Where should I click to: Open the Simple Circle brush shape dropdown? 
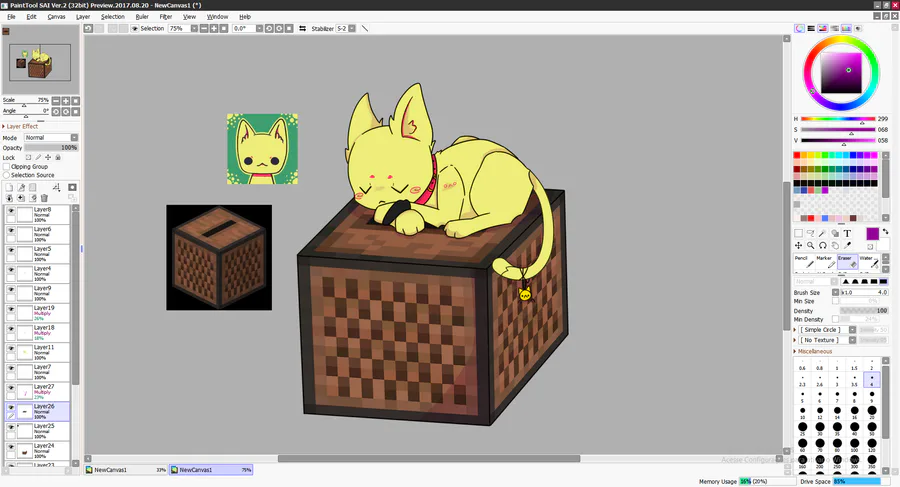pos(852,330)
